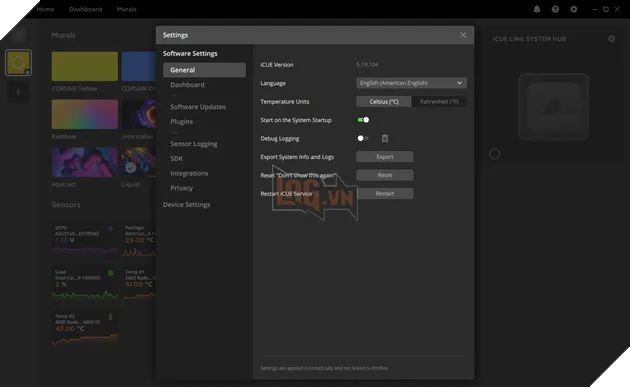The height and width of the screenshot is (387, 630).
Task: Enable the Debug Logging toggle
Action: click(362, 138)
